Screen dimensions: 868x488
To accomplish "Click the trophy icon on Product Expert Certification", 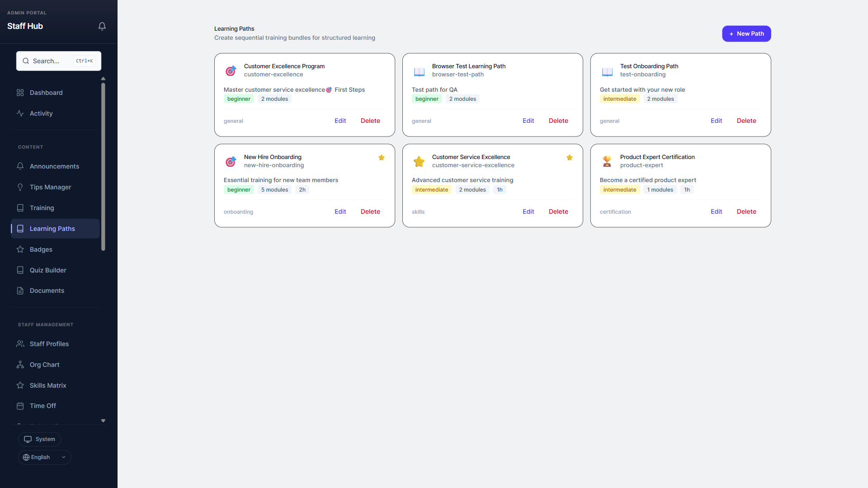I will pos(607,161).
